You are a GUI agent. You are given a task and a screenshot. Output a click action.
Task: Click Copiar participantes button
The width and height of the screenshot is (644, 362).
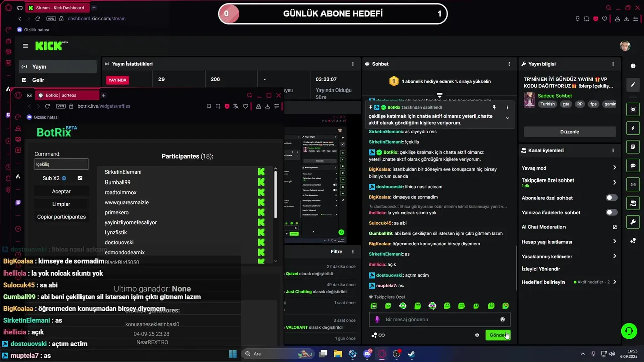pyautogui.click(x=61, y=217)
